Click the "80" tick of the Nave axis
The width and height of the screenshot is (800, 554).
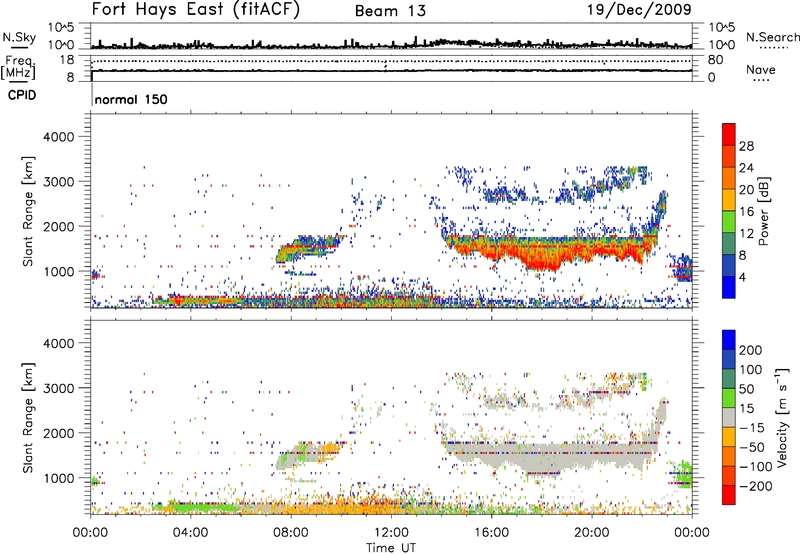[x=715, y=60]
